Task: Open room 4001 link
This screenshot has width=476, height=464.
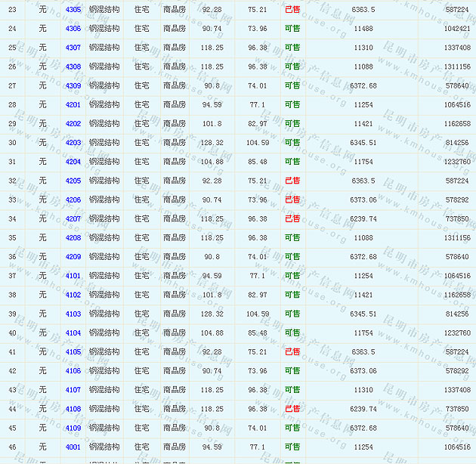Action: coord(73,447)
